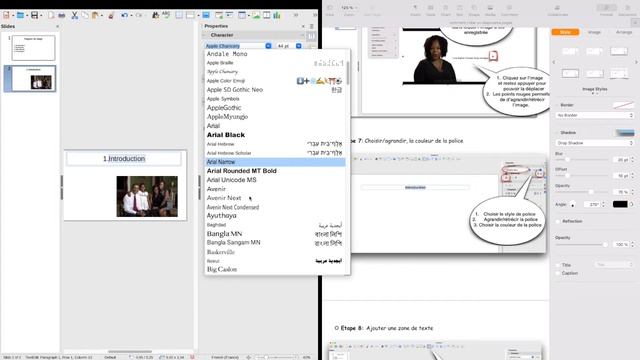Open the font size 44 pt dropdown
The height and width of the screenshot is (360, 640).
point(299,46)
